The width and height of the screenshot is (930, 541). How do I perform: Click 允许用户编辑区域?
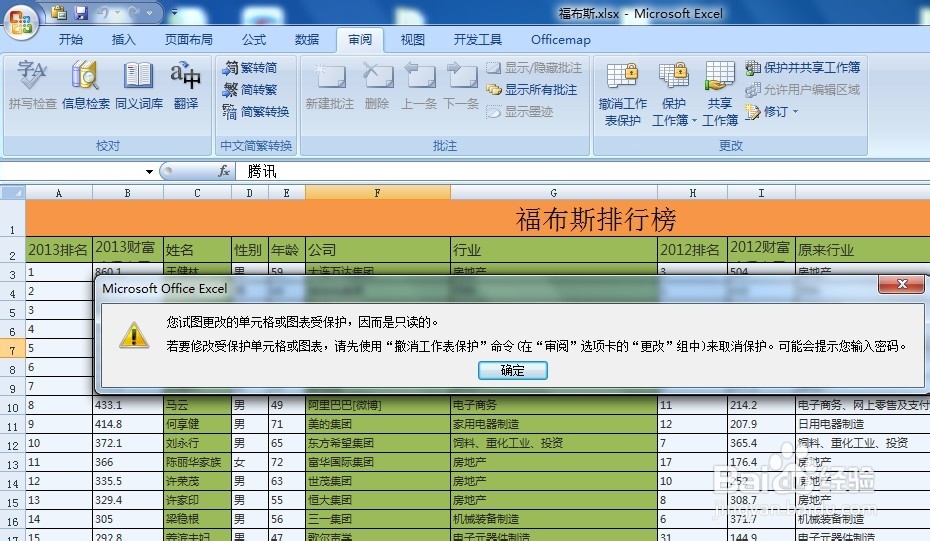[802, 90]
